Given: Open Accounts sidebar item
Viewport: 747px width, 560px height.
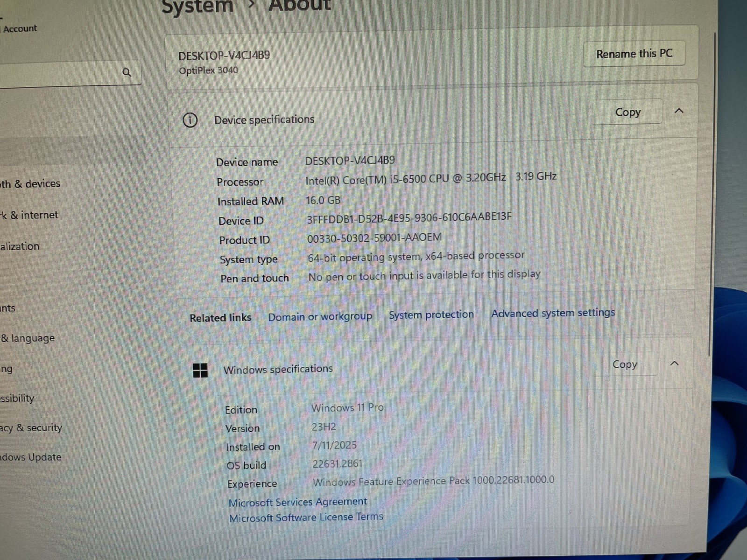Looking at the screenshot, I should pyautogui.click(x=7, y=308).
